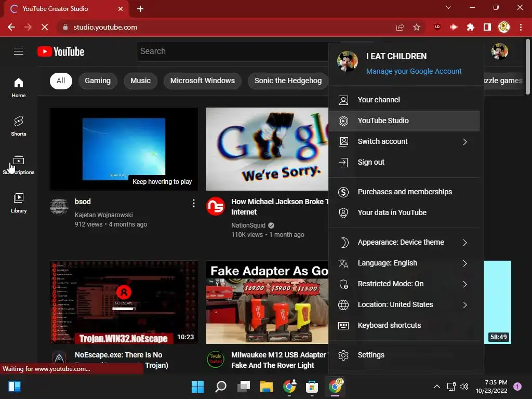Image resolution: width=532 pixels, height=399 pixels.
Task: Select Your channel menu item
Action: pos(404,100)
